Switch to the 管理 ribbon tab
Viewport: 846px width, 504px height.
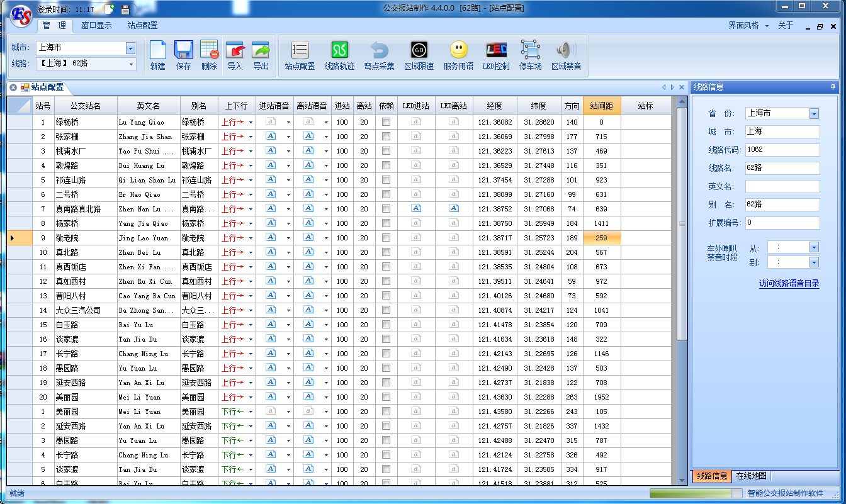pyautogui.click(x=55, y=26)
